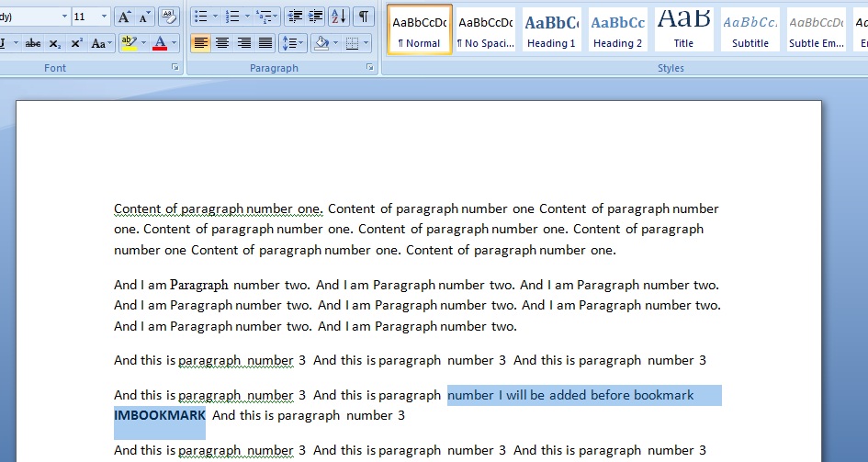The image size is (868, 462).
Task: Start a bulleted list
Action: coord(200,17)
